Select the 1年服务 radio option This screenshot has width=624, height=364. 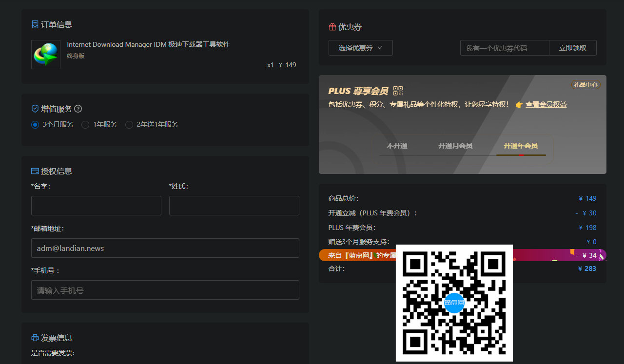point(85,124)
